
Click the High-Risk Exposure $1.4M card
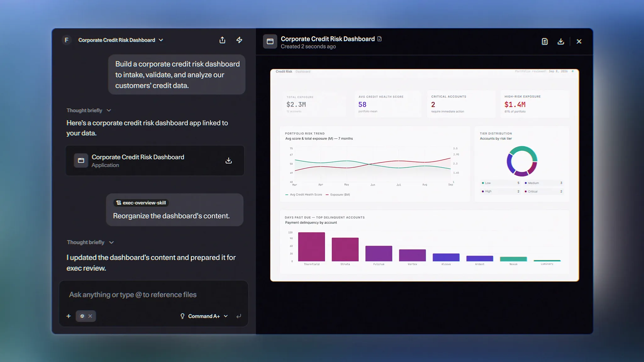[x=535, y=104]
